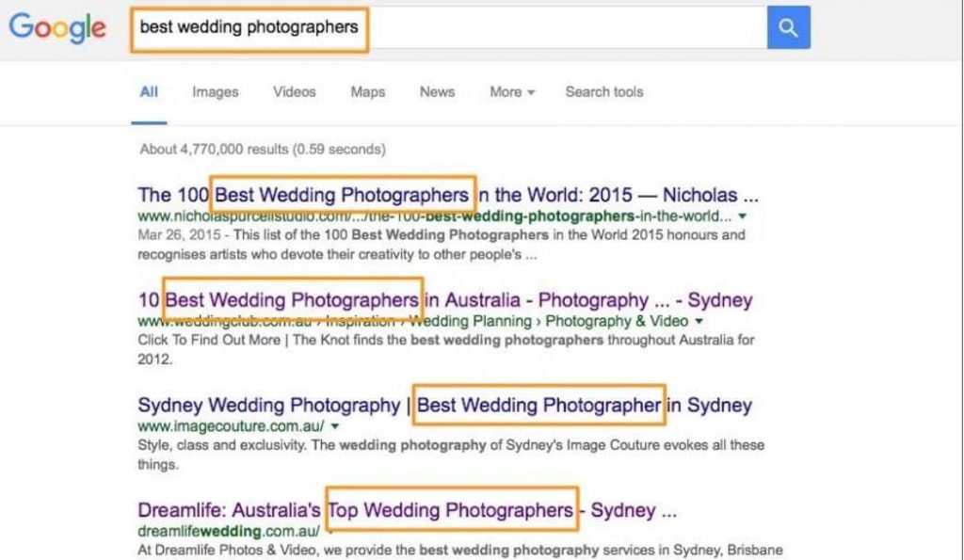This screenshot has width=964, height=560.
Task: Click the nicholaspurcellstudio.com green URL text
Action: point(435,216)
